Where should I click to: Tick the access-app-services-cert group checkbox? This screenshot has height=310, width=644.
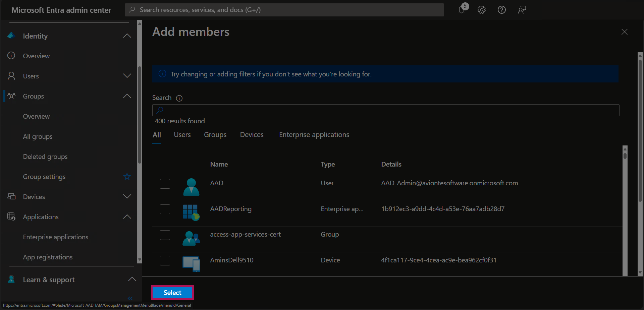[165, 235]
